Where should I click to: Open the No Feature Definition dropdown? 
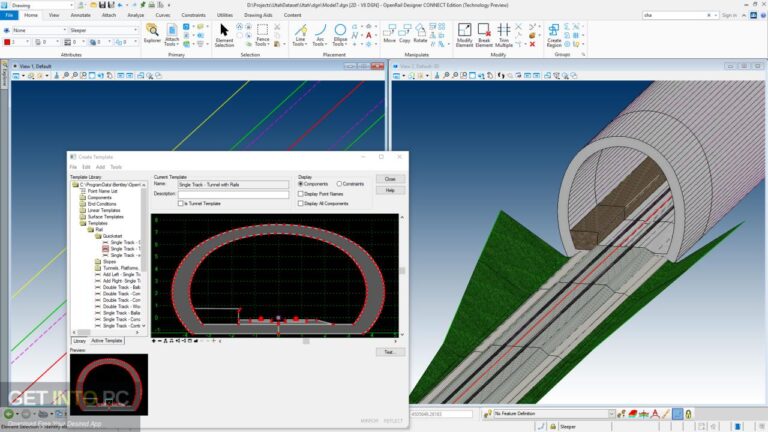tap(611, 414)
